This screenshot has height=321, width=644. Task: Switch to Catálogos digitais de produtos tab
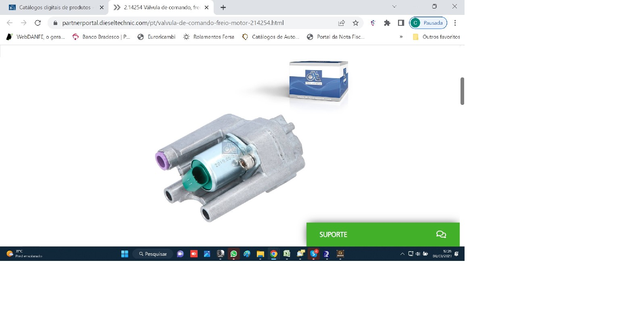pyautogui.click(x=55, y=7)
